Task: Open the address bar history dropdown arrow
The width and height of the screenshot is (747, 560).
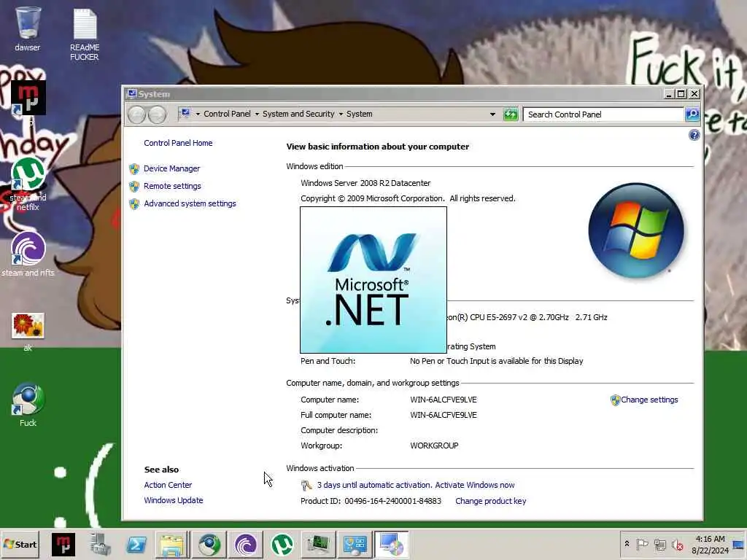Action: pyautogui.click(x=492, y=114)
